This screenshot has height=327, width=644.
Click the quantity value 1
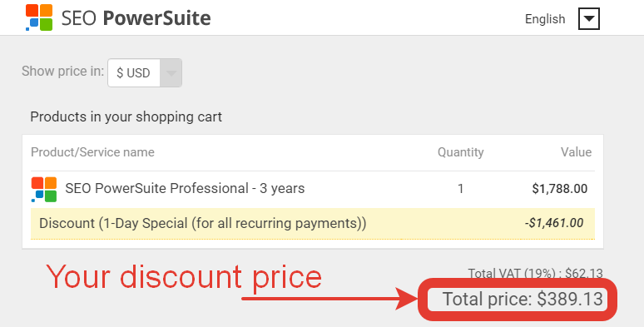pyautogui.click(x=460, y=189)
